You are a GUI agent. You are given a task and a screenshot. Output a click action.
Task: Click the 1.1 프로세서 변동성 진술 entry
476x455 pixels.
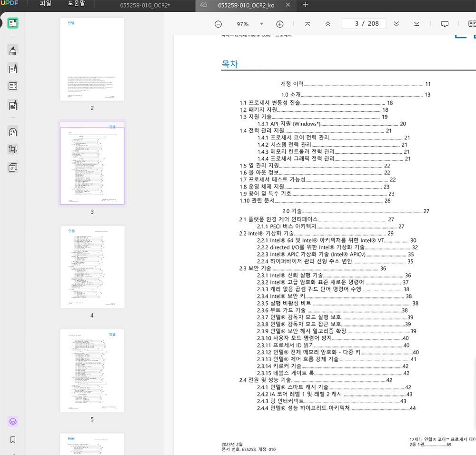[316, 103]
